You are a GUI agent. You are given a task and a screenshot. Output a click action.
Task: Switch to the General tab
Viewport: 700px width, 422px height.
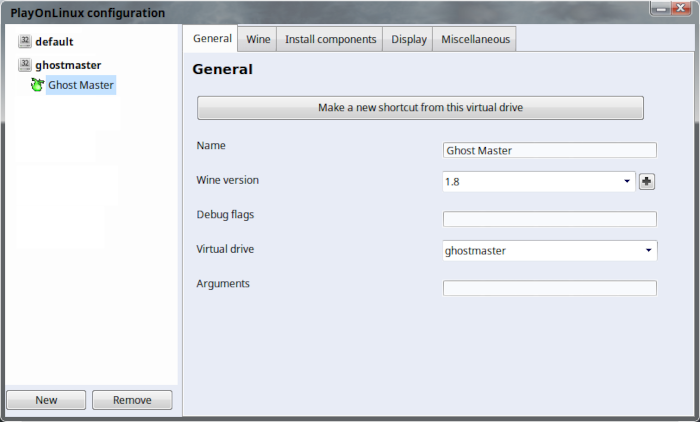212,38
